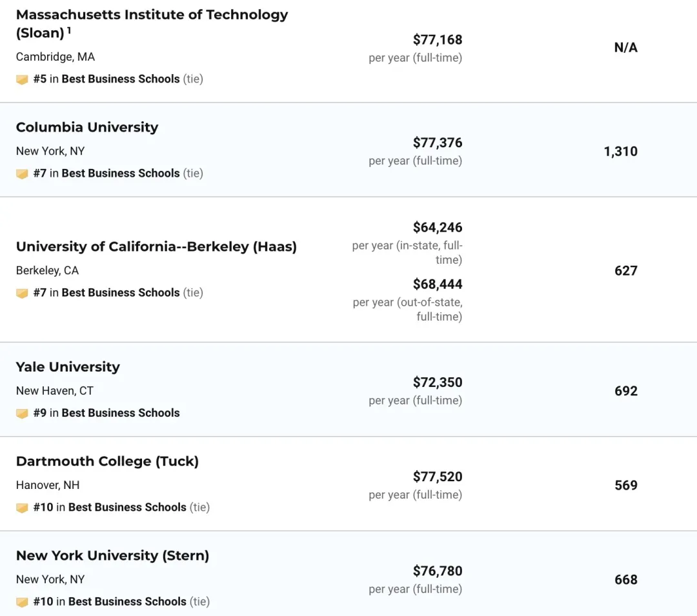Image resolution: width=697 pixels, height=616 pixels.
Task: Click the Dartmouth College (Tuck) heading
Action: point(107,461)
